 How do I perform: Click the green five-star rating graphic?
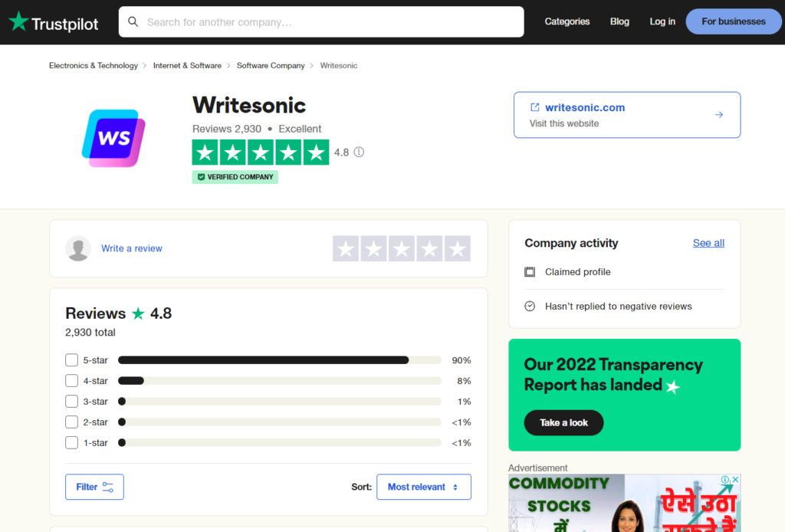261,152
